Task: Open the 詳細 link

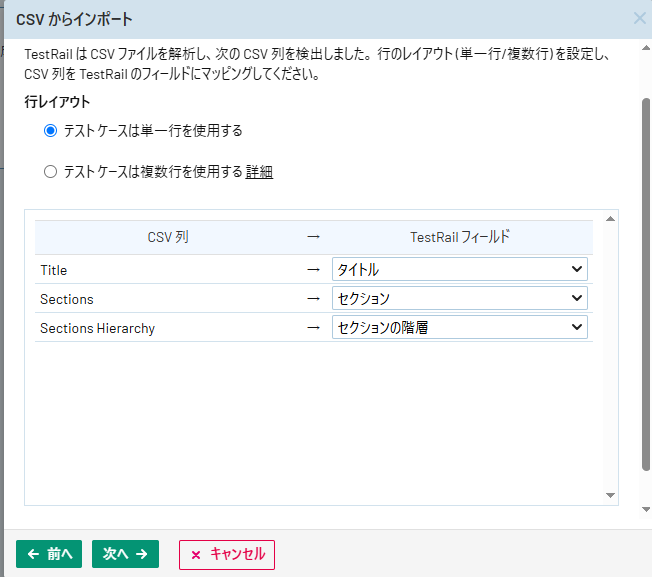Action: point(259,172)
